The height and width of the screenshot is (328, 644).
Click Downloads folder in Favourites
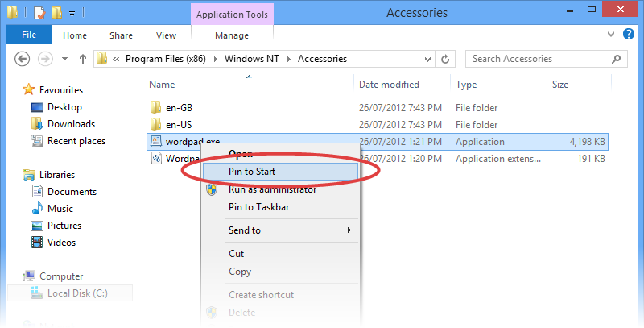click(x=71, y=124)
